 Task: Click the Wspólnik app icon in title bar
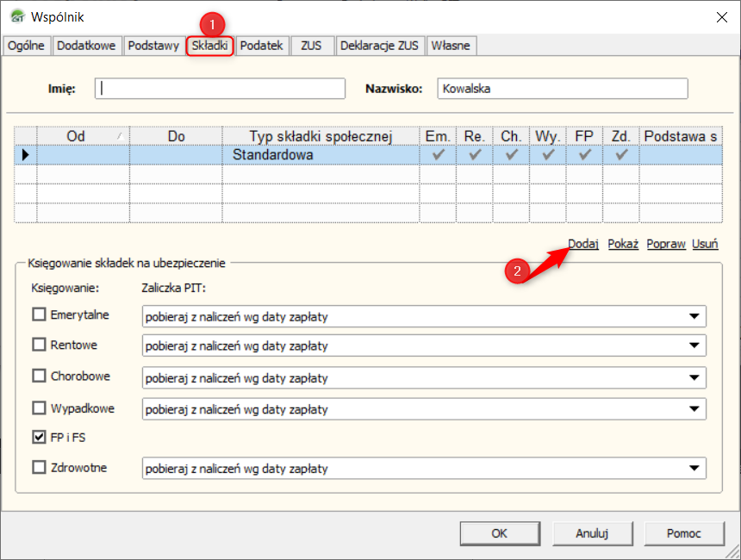point(17,16)
